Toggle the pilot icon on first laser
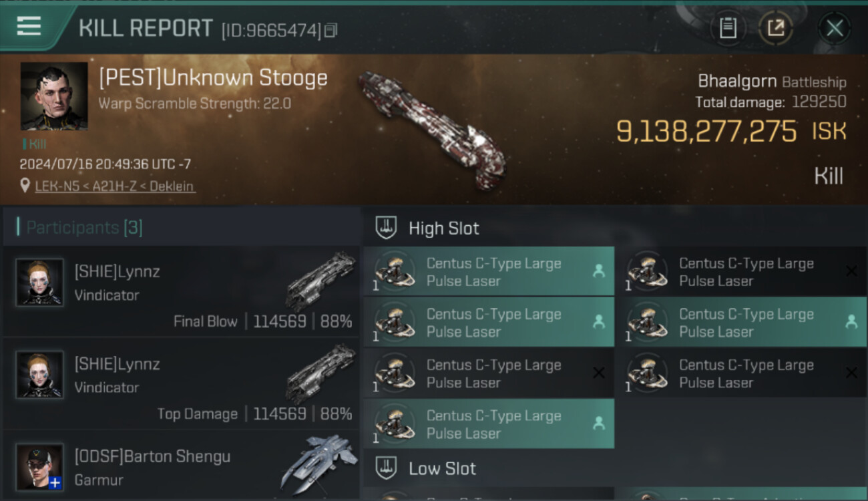868x501 pixels. click(x=598, y=271)
